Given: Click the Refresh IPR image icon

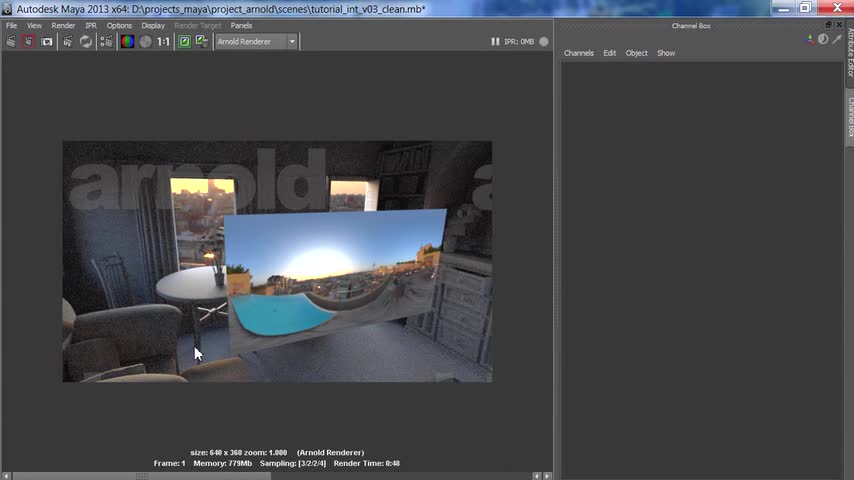Looking at the screenshot, I should (86, 41).
